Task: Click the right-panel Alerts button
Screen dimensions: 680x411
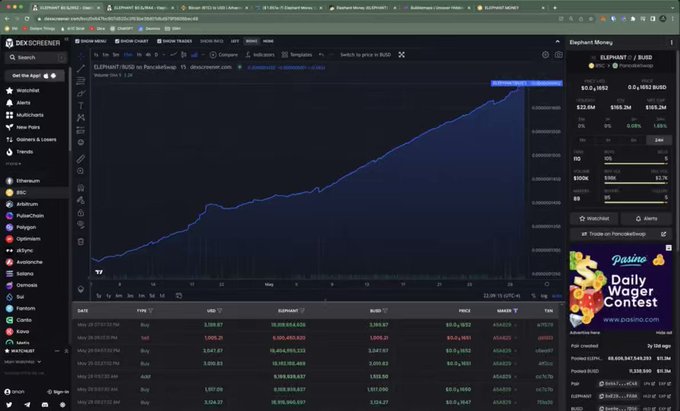Action: coord(646,219)
